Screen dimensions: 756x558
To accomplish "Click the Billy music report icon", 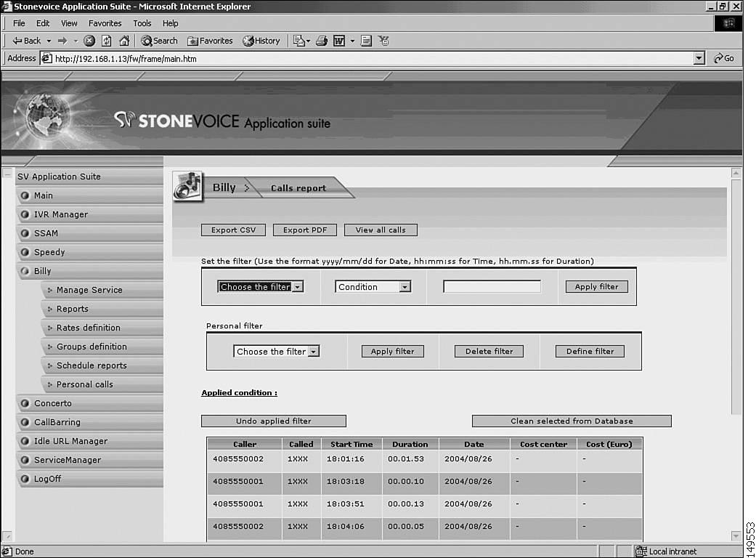I will click(x=187, y=186).
